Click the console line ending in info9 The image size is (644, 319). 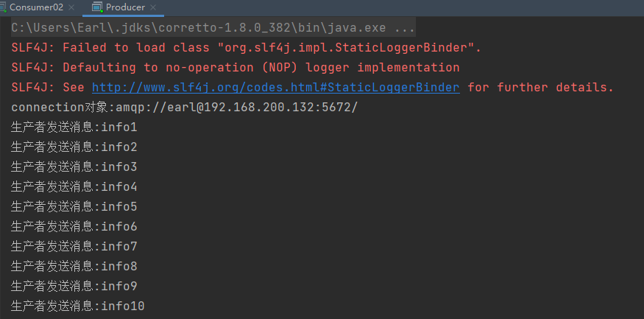[x=74, y=286]
